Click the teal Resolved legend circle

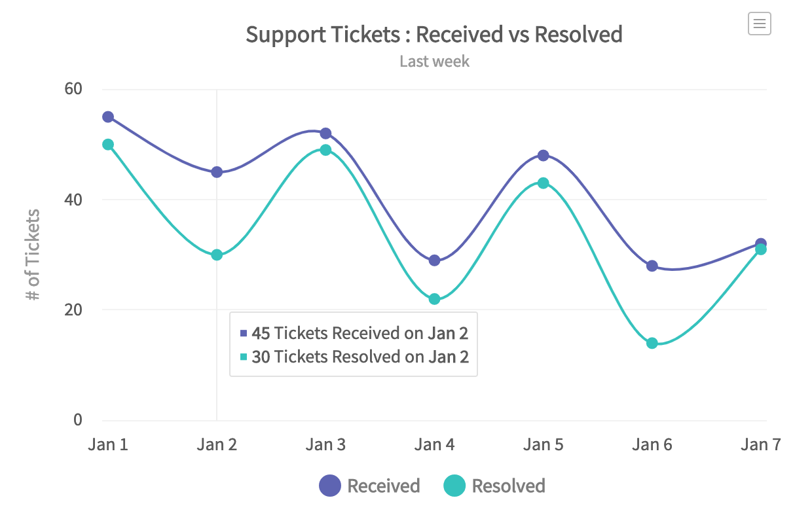tap(454, 486)
